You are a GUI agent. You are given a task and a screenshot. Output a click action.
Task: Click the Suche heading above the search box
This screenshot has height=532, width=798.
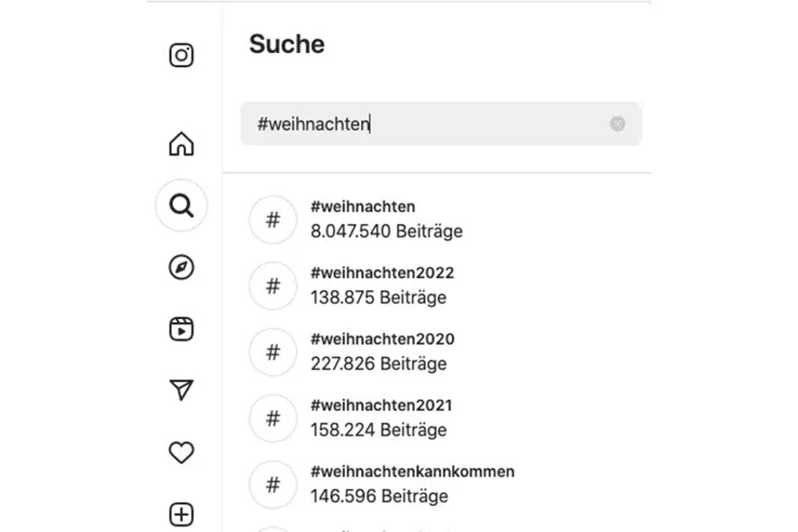[x=286, y=44]
